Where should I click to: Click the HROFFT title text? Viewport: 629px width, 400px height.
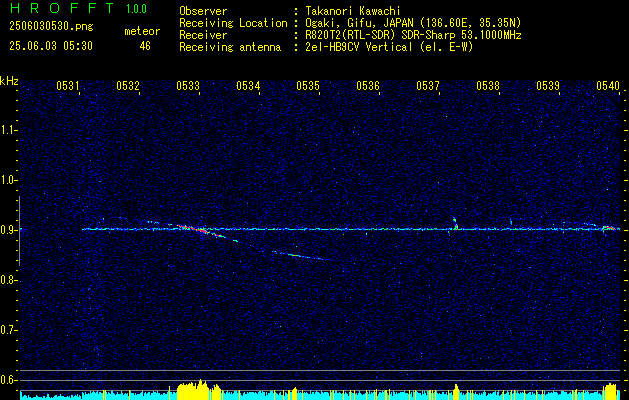(x=61, y=8)
